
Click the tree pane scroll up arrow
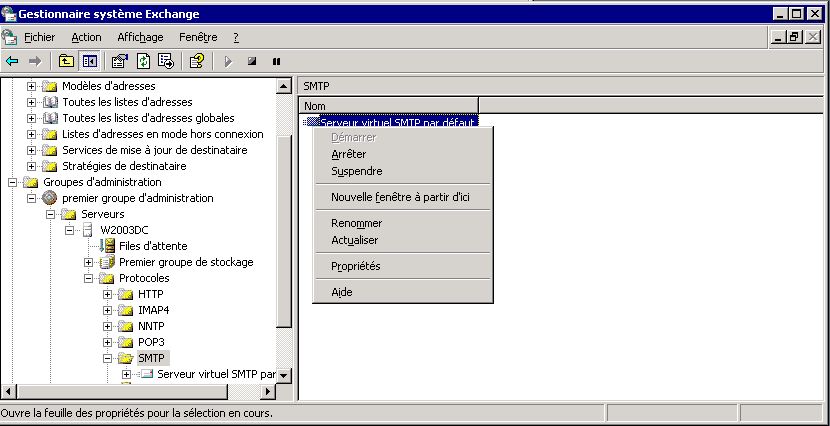(x=284, y=86)
